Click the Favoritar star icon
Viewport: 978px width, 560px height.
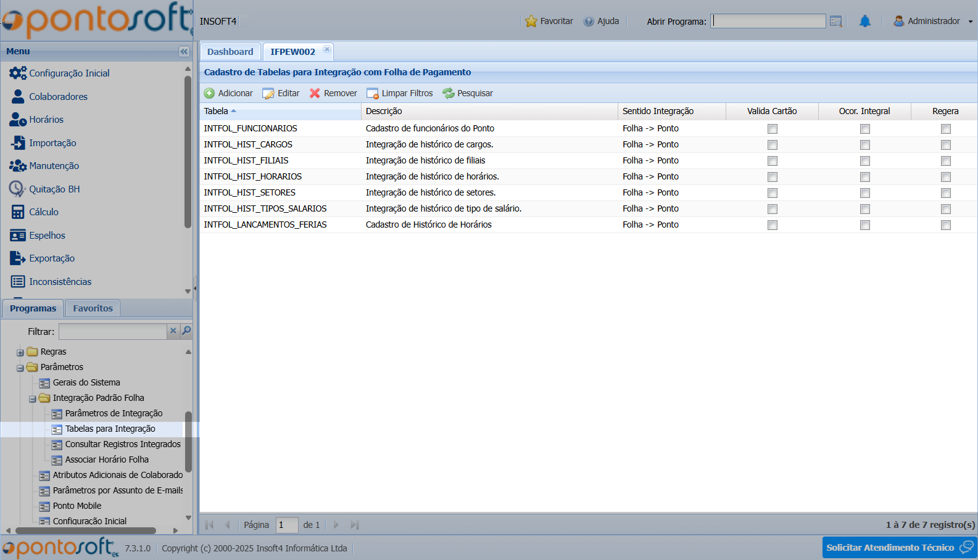pyautogui.click(x=531, y=22)
